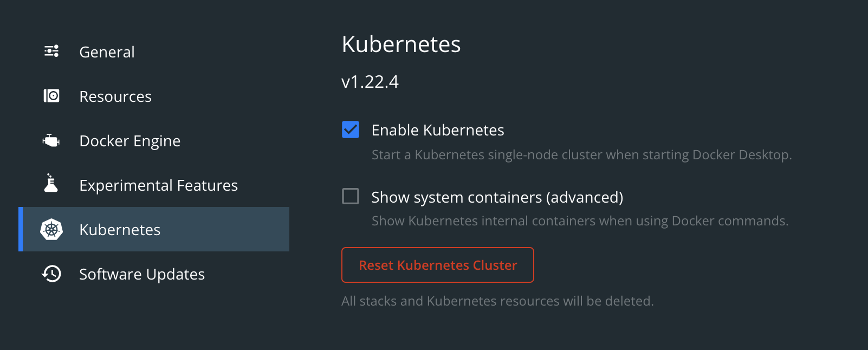Screen dimensions: 868x350
Task: Click the General sliders icon
Action: point(51,51)
